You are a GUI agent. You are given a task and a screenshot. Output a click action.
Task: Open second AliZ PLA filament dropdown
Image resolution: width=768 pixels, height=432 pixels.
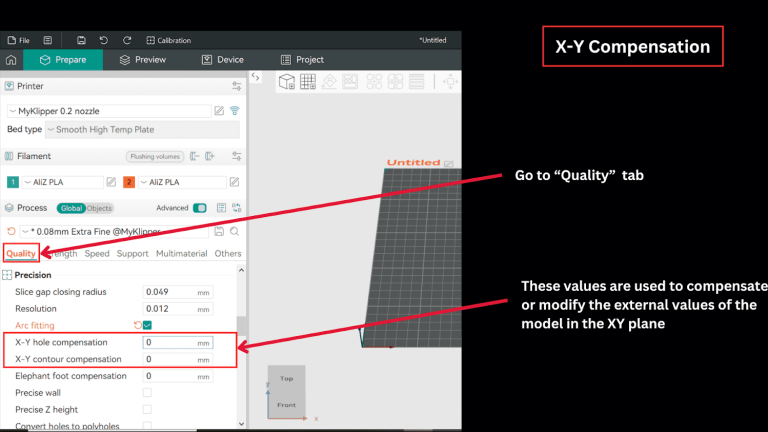coord(182,182)
